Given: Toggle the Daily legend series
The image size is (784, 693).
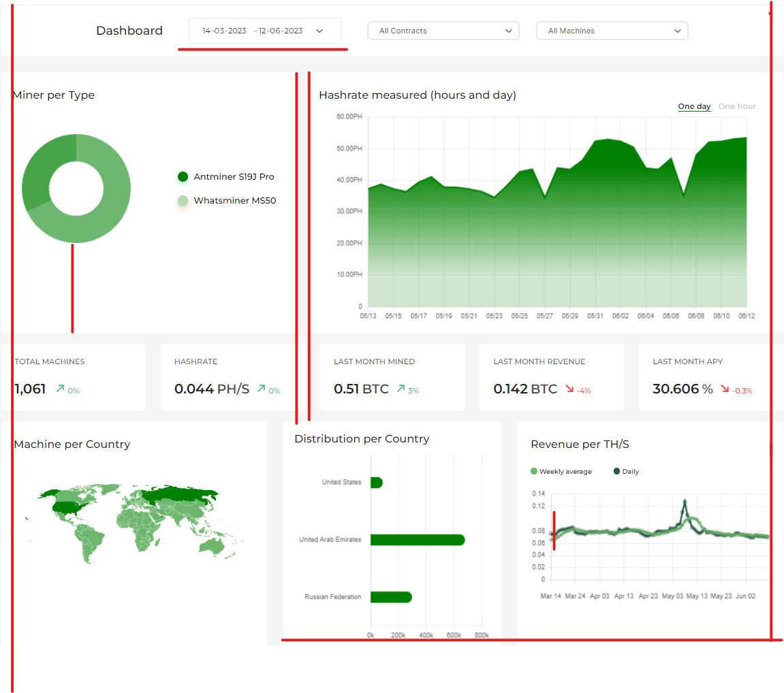Looking at the screenshot, I should [626, 471].
